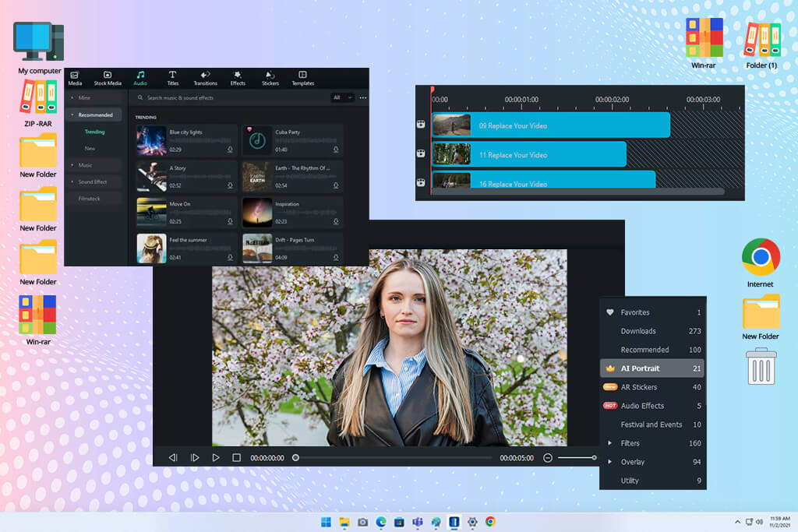Download the Cuba Party track
This screenshot has height=532, width=798.
tap(336, 150)
